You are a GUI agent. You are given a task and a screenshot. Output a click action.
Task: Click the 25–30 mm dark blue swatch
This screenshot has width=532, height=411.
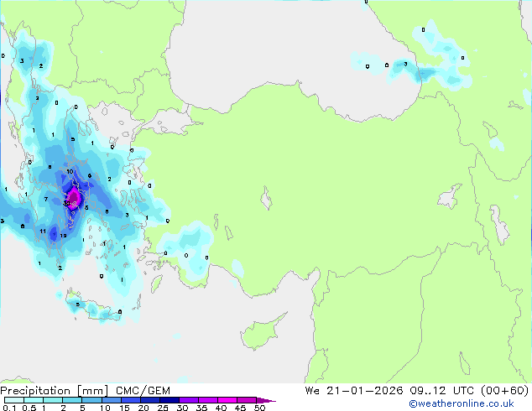point(169,400)
